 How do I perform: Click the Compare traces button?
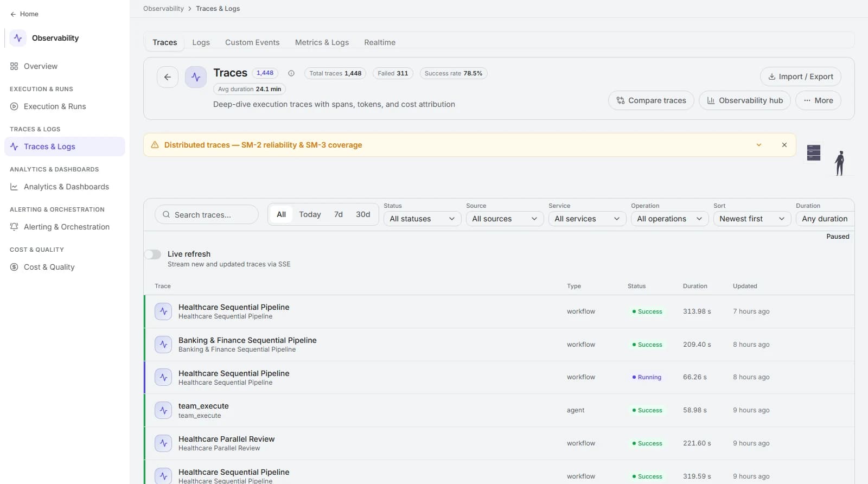click(x=651, y=100)
